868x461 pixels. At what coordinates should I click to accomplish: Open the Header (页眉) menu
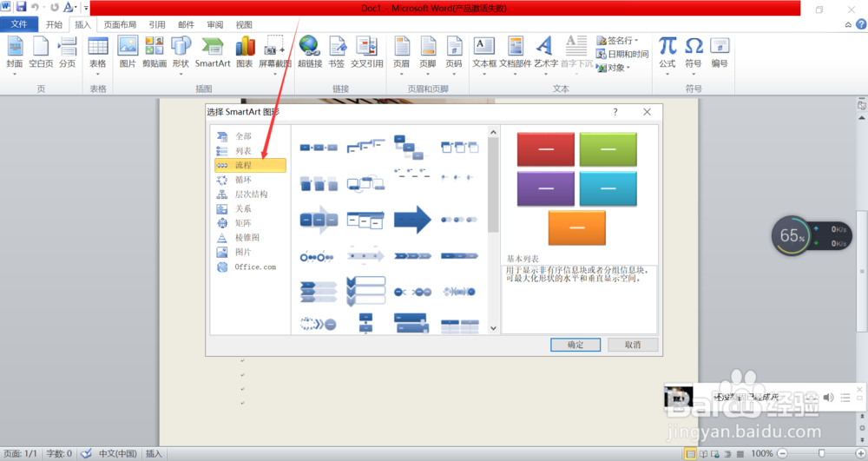point(402,55)
